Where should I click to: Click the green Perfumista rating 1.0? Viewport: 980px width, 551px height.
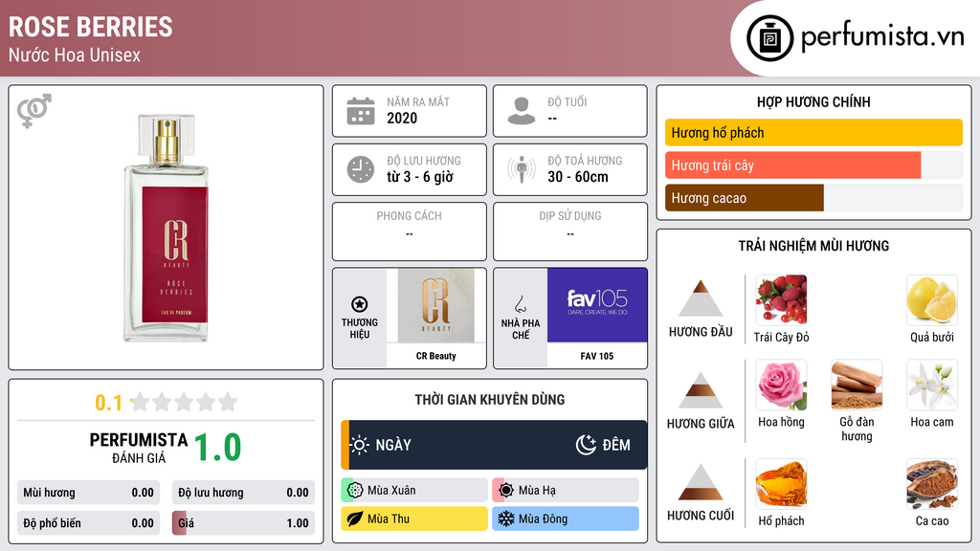(217, 448)
